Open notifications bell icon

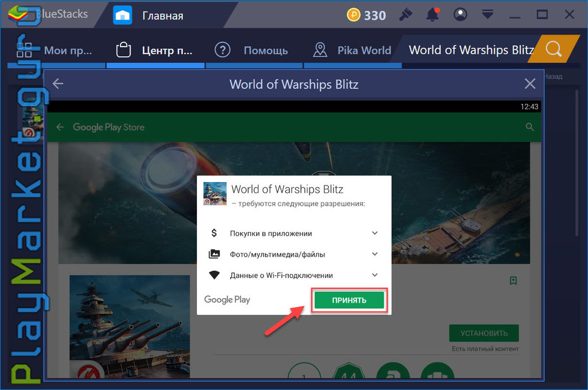432,15
